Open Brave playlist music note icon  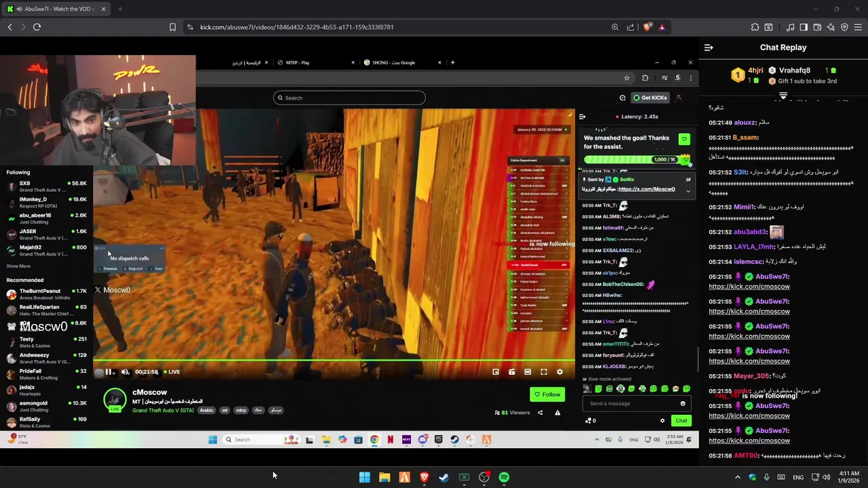click(x=790, y=27)
